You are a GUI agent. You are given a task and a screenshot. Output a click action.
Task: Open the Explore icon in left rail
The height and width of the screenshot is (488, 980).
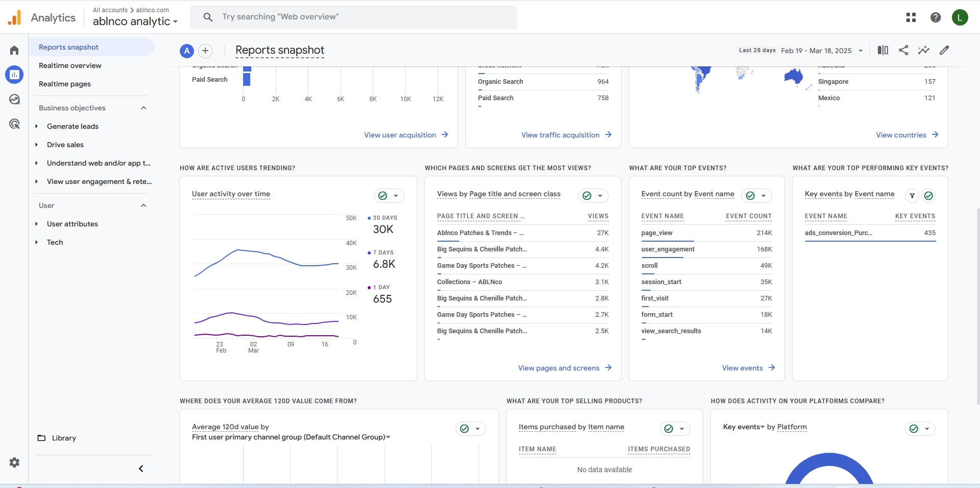point(14,99)
